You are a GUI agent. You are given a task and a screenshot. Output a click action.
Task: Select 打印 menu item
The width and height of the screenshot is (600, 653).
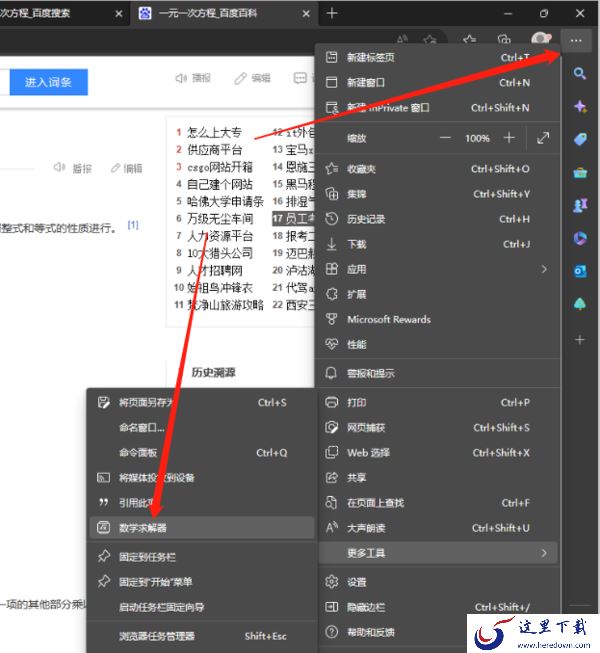[437, 402]
